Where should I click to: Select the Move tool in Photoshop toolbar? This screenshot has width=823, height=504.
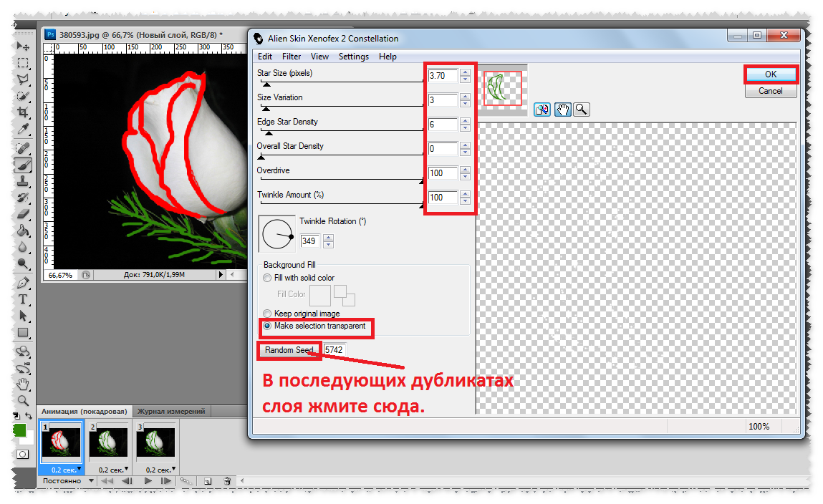(23, 46)
